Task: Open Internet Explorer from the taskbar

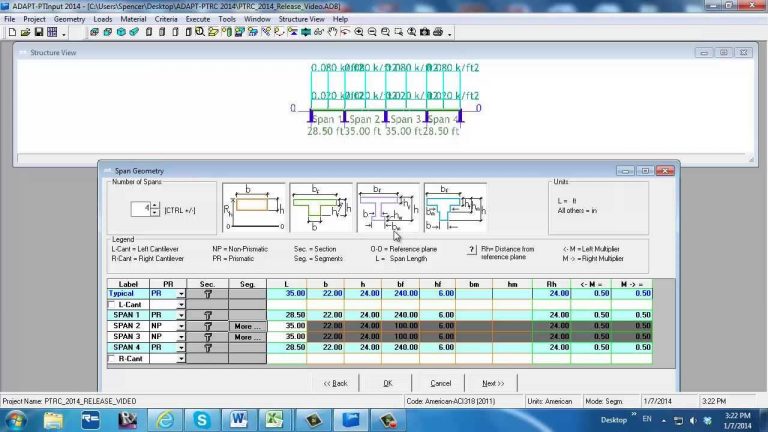Action: coord(165,419)
